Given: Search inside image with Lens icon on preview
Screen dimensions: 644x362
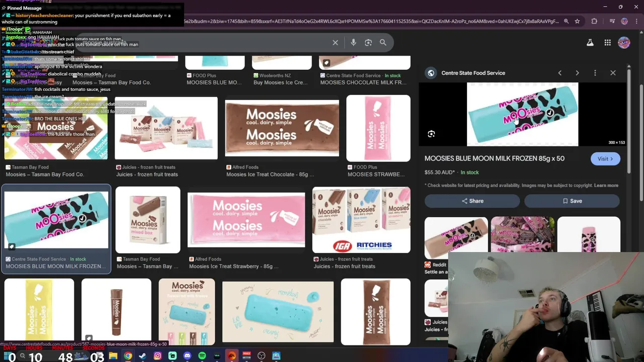Looking at the screenshot, I should coord(431,134).
